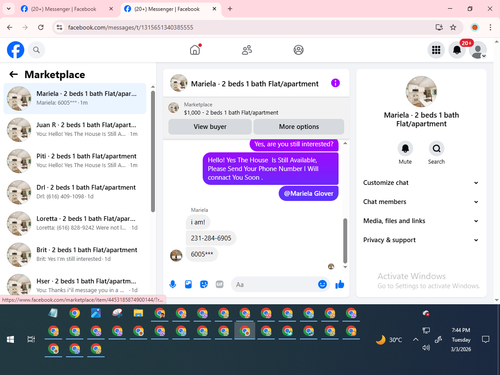Click the Facebook search magnifier icon

pos(36,50)
